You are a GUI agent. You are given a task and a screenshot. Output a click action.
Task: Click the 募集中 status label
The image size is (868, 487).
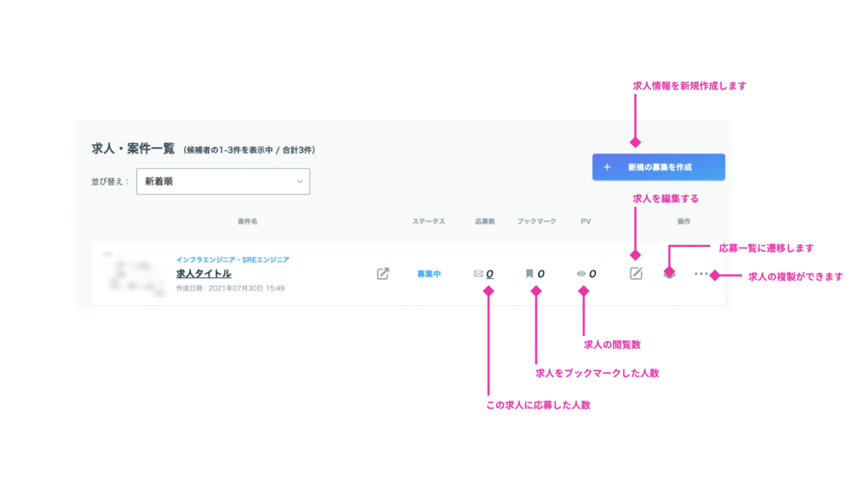[429, 274]
